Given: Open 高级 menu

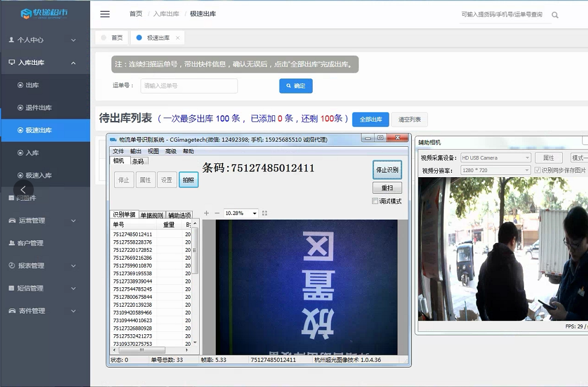Looking at the screenshot, I should tap(170, 151).
